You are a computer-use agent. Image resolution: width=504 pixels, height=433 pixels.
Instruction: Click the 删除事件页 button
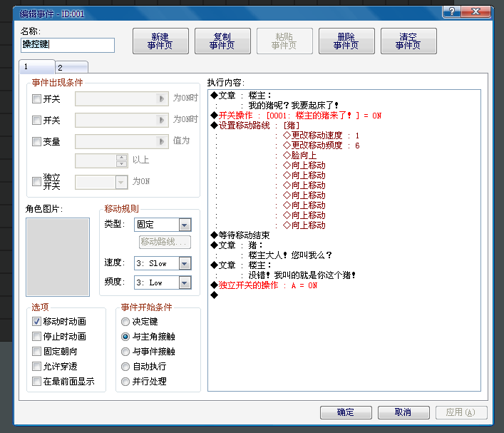(x=346, y=41)
